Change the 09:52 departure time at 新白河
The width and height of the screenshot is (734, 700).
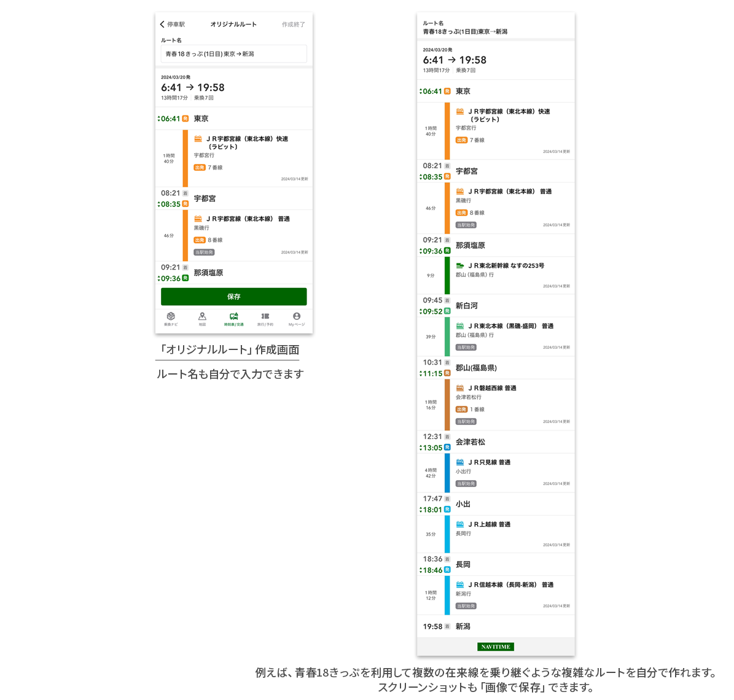432,311
